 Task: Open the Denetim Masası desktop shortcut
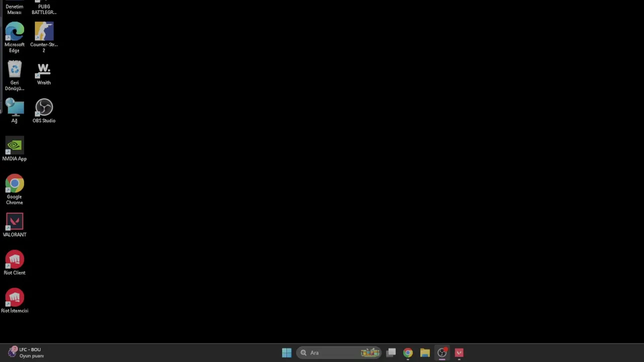[14, 8]
